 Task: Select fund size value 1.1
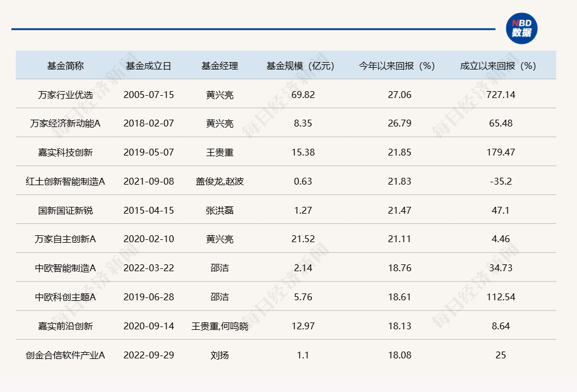tap(303, 355)
